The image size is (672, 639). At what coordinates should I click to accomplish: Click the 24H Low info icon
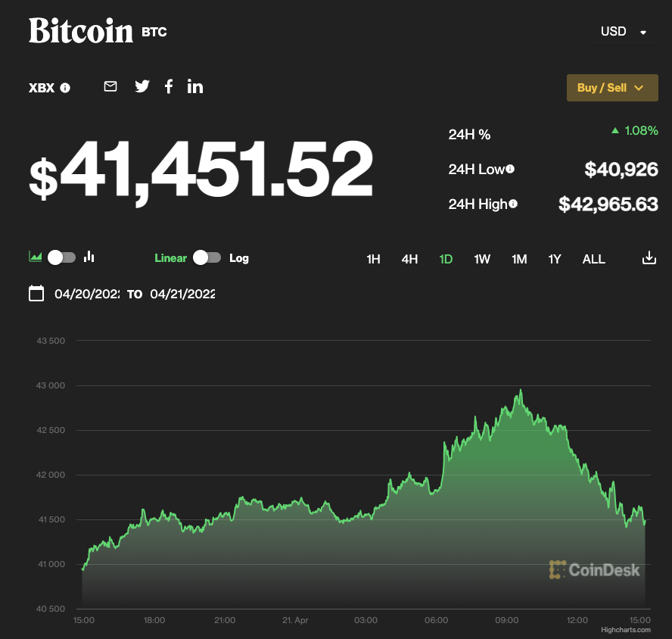(x=510, y=169)
